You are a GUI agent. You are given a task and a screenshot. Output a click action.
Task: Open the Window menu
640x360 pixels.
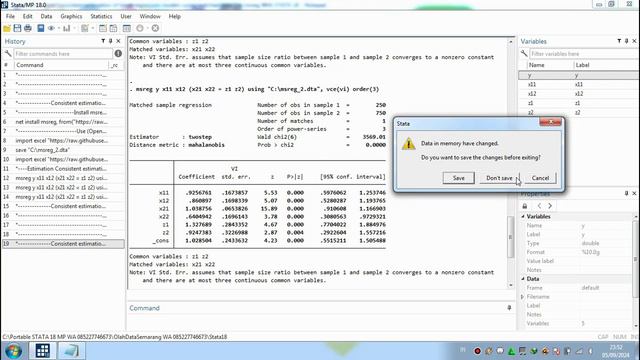tap(150, 16)
